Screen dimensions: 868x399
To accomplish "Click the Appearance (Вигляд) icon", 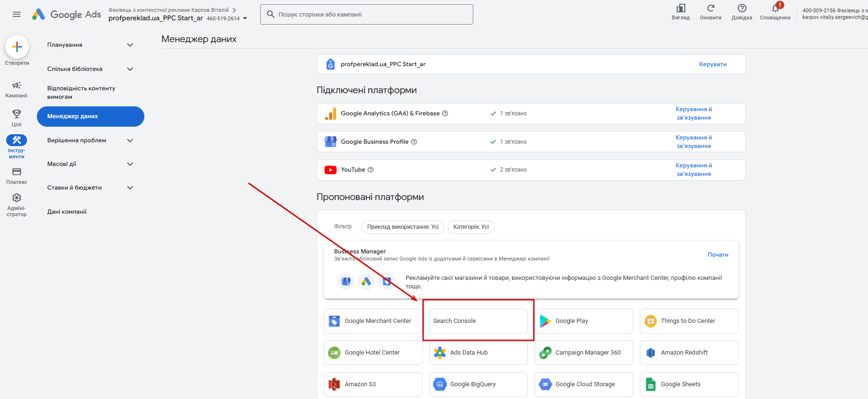I will tap(681, 8).
